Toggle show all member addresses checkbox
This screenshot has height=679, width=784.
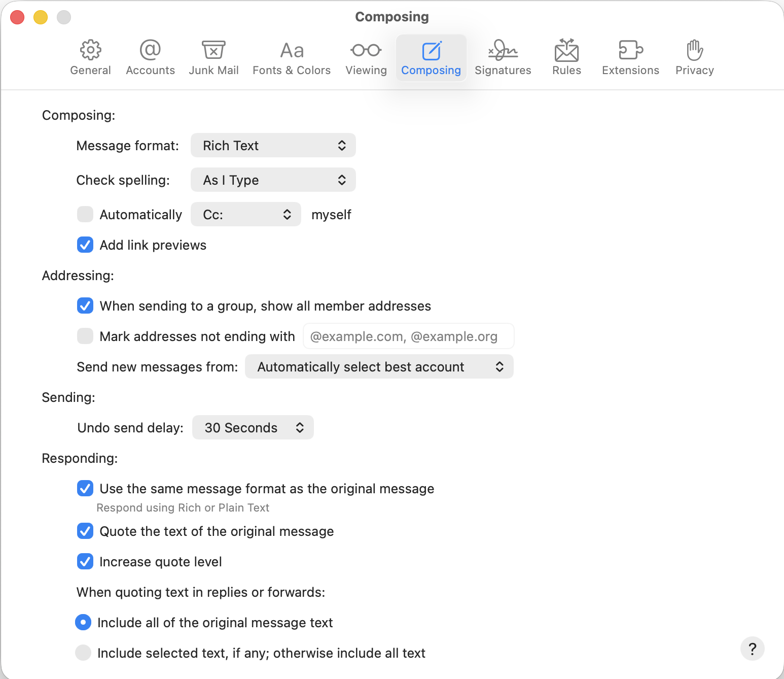click(85, 305)
